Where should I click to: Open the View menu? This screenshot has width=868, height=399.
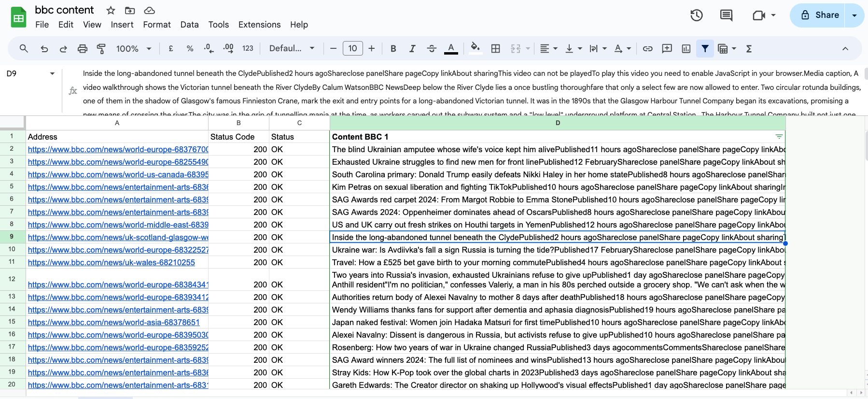point(92,25)
